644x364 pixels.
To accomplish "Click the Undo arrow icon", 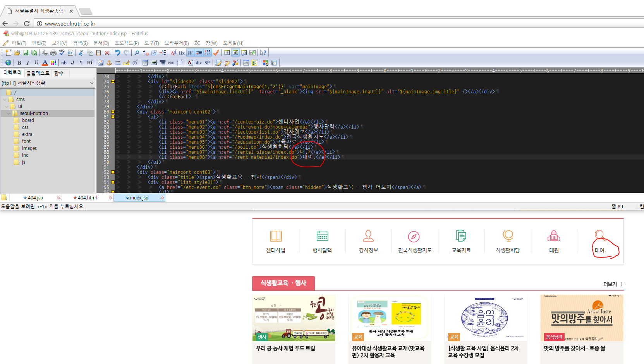I will click(x=117, y=53).
